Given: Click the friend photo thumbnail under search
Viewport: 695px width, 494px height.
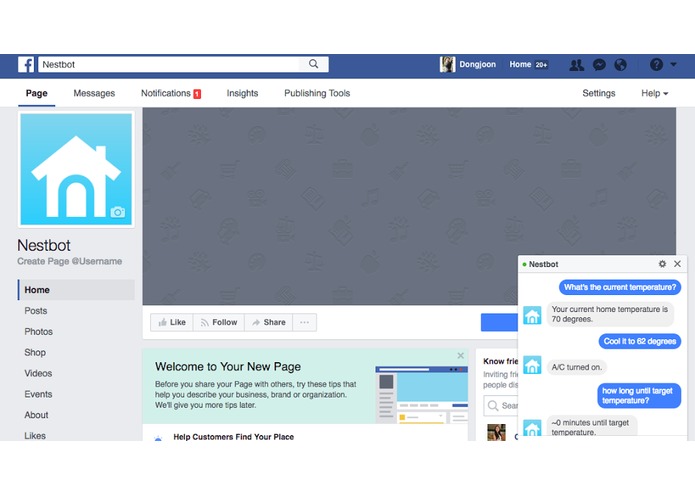Looking at the screenshot, I should (496, 432).
